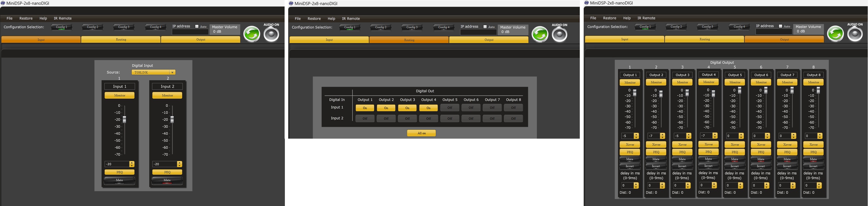Screen dimensions: 868x206
Task: Click the Input 2 gain stepper arrows
Action: [x=179, y=164]
